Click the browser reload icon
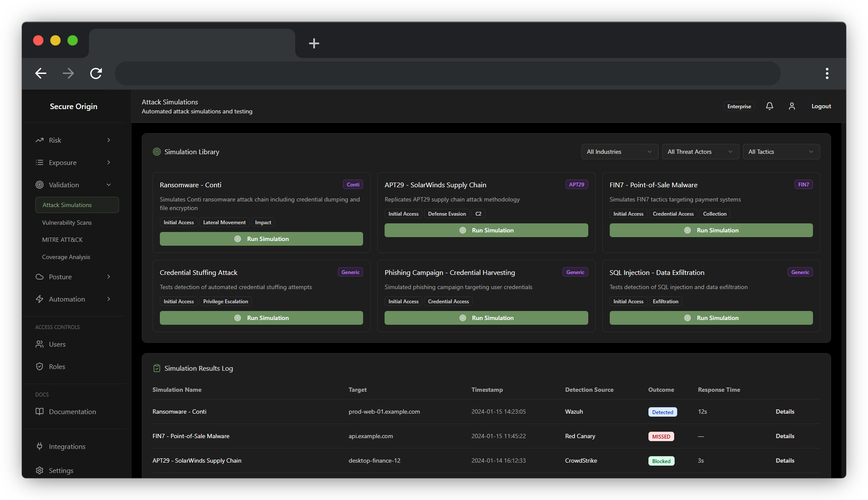Screen dimensions: 868x500 click(x=96, y=73)
